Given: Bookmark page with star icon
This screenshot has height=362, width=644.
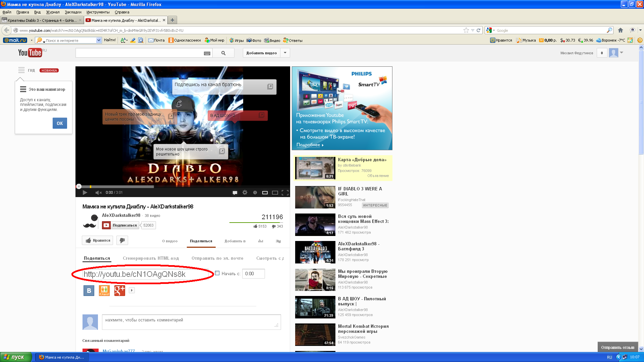Looking at the screenshot, I should pyautogui.click(x=466, y=30).
